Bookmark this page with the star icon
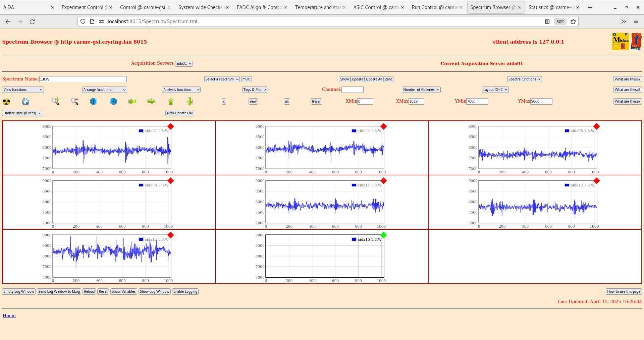Viewport: 644px width, 340px height. [573, 21]
